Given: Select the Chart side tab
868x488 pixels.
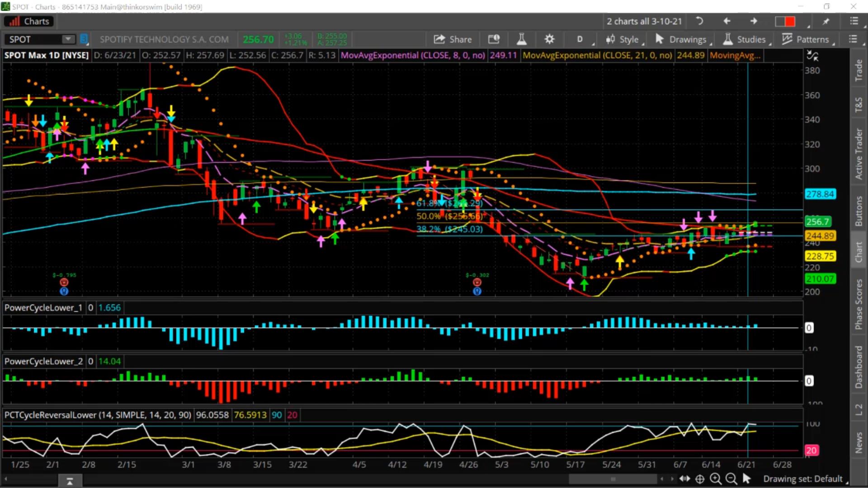Looking at the screenshot, I should click(x=859, y=252).
